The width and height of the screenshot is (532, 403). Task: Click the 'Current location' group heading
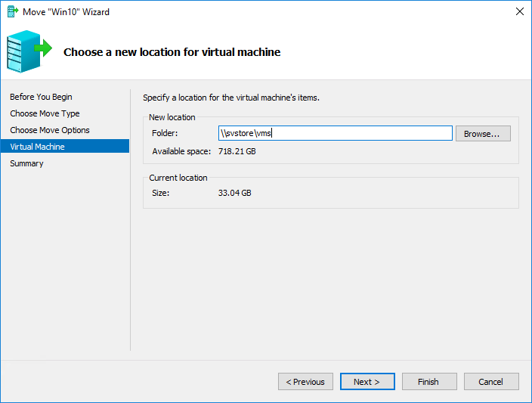[178, 178]
